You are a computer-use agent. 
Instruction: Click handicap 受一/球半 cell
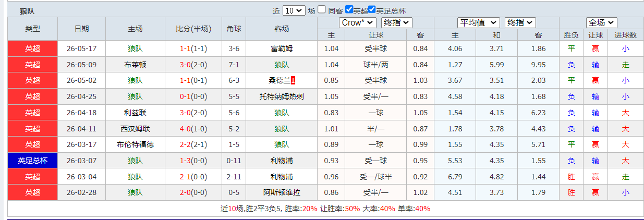coord(376,177)
